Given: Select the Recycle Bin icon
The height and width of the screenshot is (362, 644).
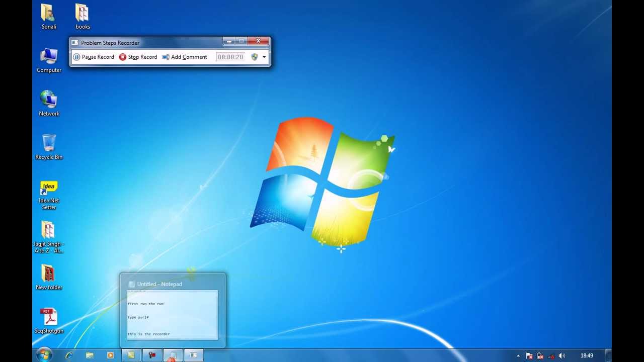Looking at the screenshot, I should 49,147.
